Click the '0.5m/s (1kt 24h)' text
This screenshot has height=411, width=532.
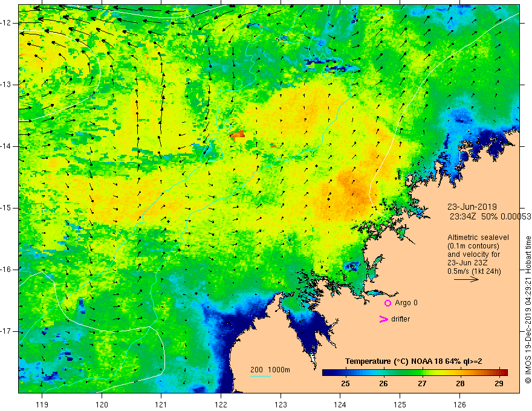474,271
